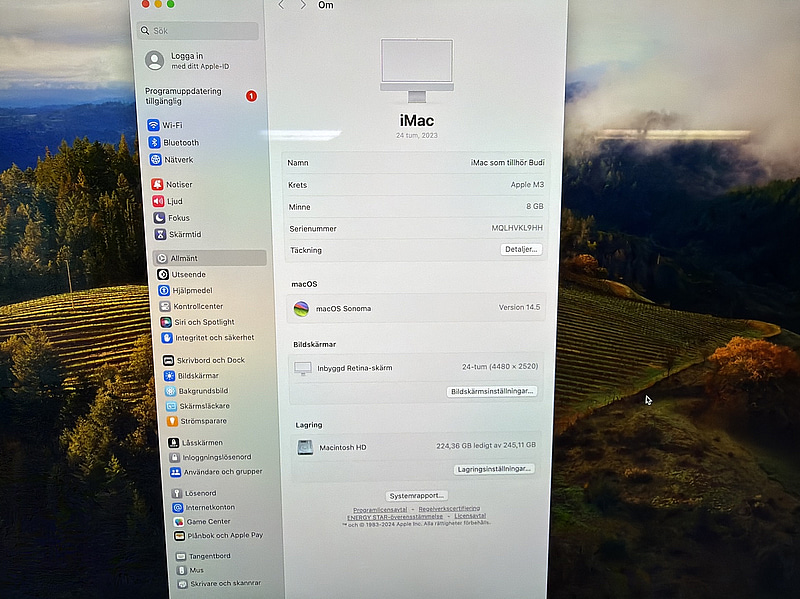Open Bildskärmsinställningar... button
The height and width of the screenshot is (599, 800).
pos(492,392)
